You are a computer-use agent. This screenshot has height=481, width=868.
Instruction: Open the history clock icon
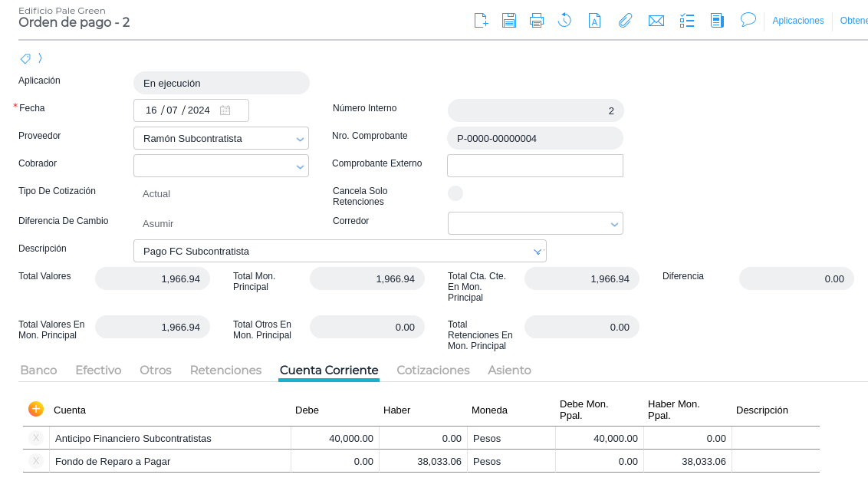click(564, 21)
